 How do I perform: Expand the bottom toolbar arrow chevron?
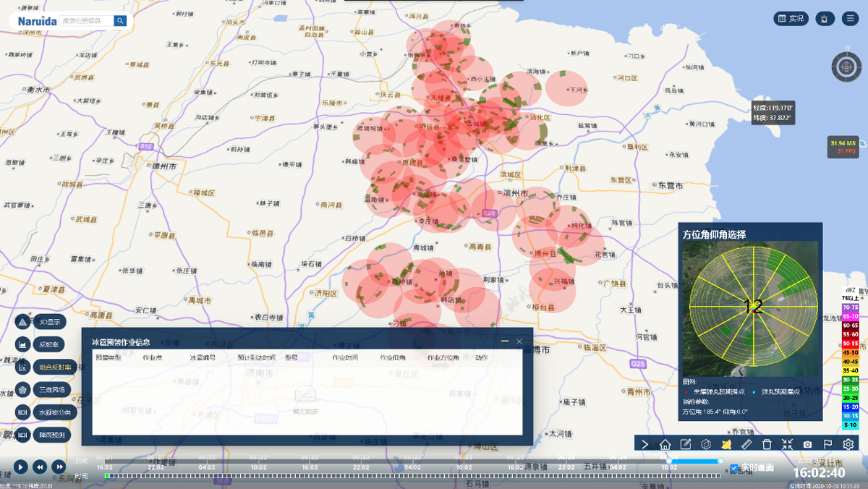[645, 444]
